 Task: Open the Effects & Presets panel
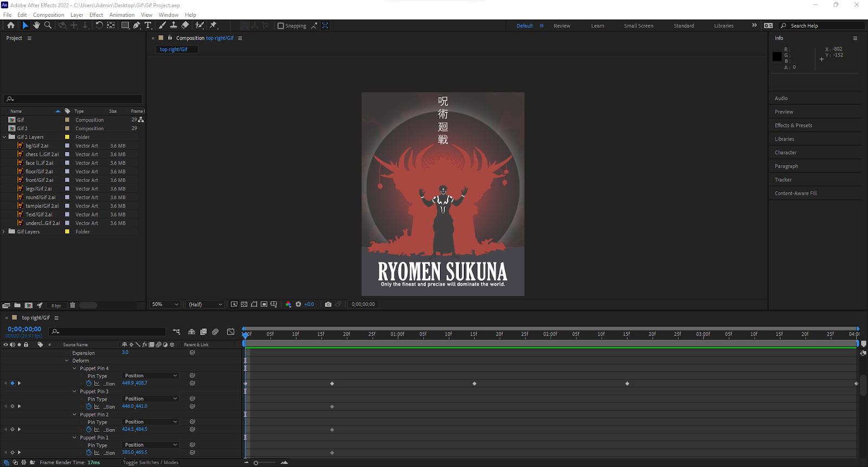coord(794,125)
